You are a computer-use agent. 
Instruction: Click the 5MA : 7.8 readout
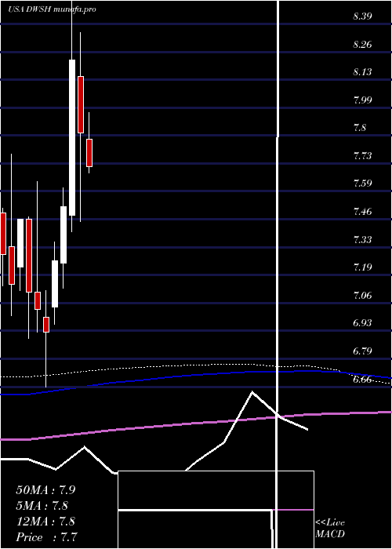click(42, 506)
